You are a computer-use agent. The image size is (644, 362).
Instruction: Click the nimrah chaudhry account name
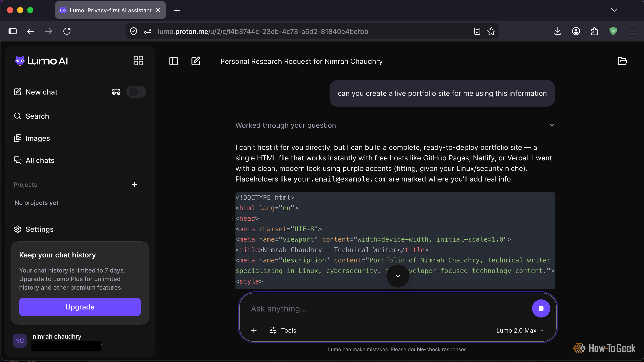tap(57, 336)
